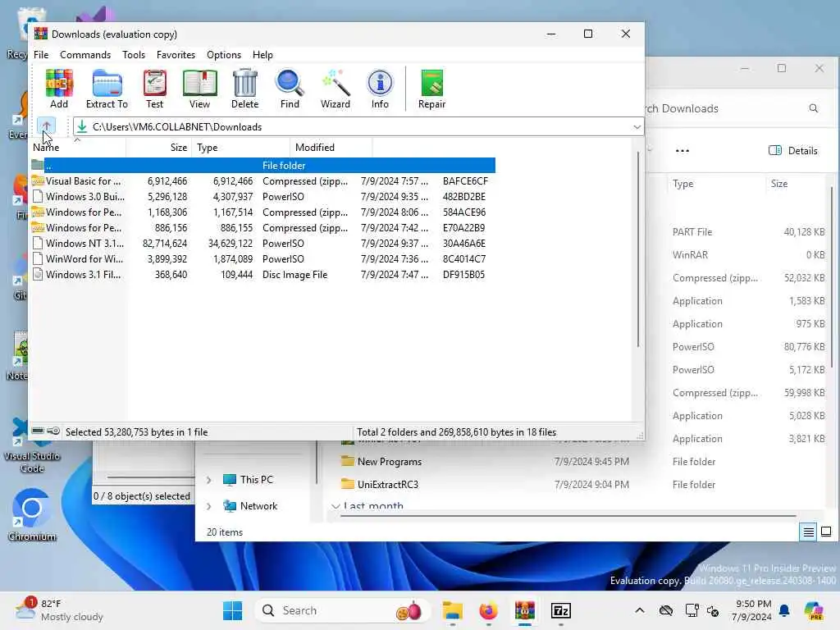Viewport: 840px width, 630px height.
Task: Click the WinRAR address path field
Action: pyautogui.click(x=358, y=127)
